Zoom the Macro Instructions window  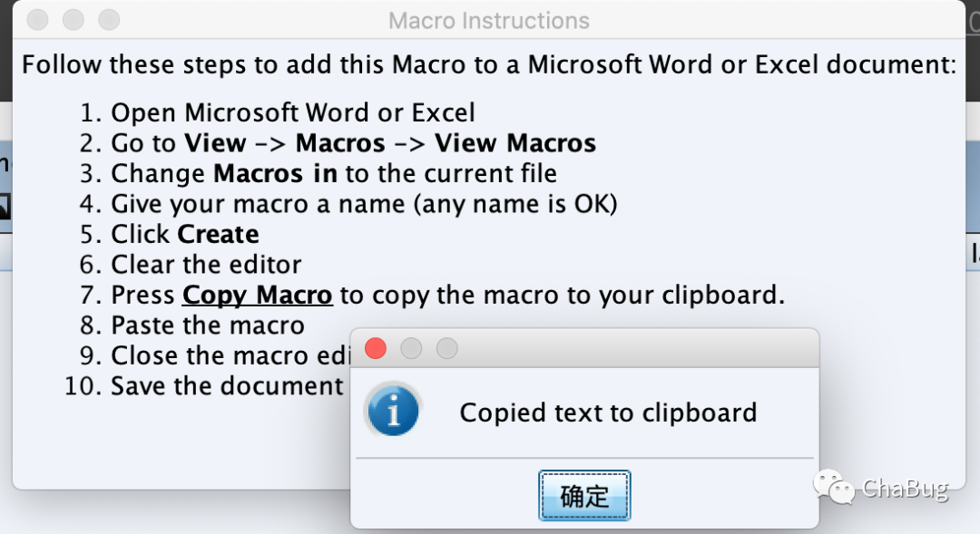pos(109,20)
